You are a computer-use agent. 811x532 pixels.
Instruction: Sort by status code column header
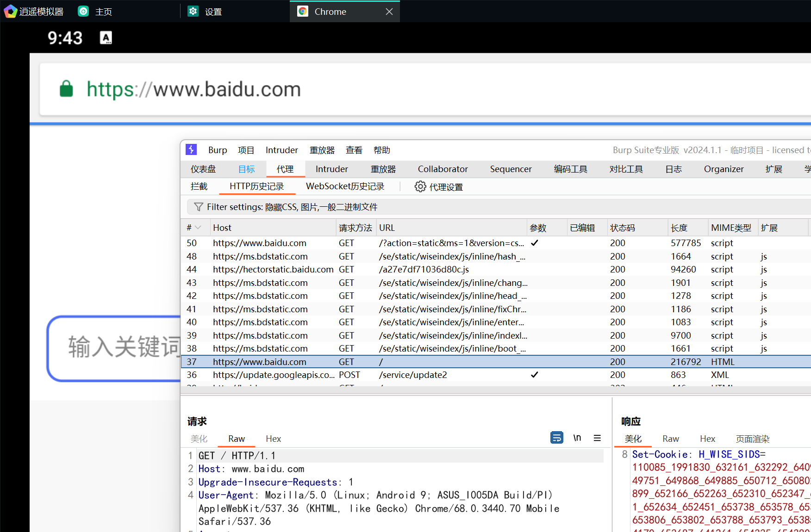click(623, 228)
